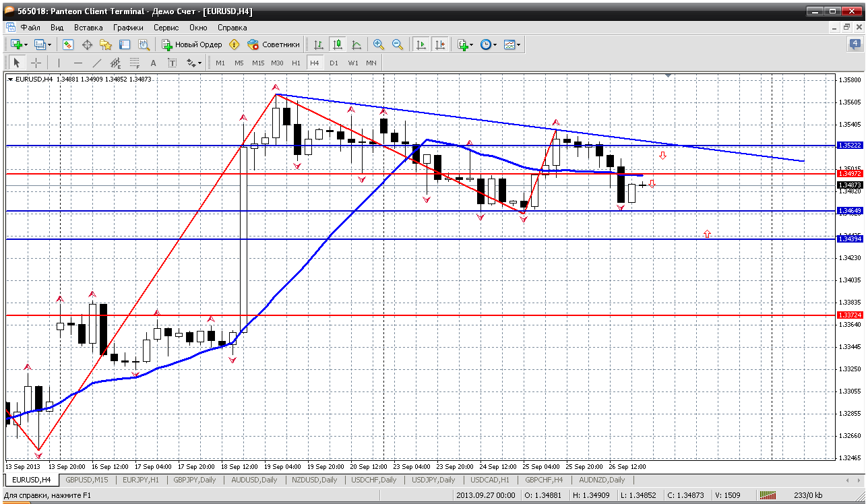Open the Data Window crosshair icon

coord(87,44)
